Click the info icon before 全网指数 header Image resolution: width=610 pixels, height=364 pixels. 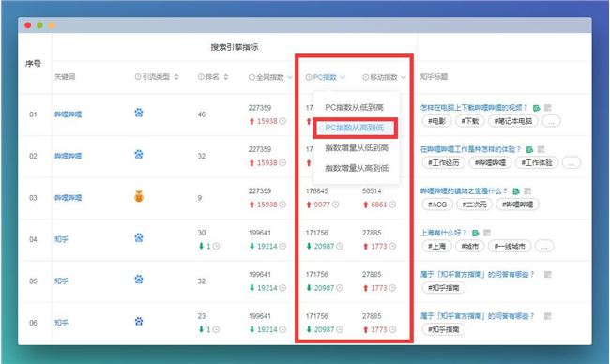tap(252, 77)
